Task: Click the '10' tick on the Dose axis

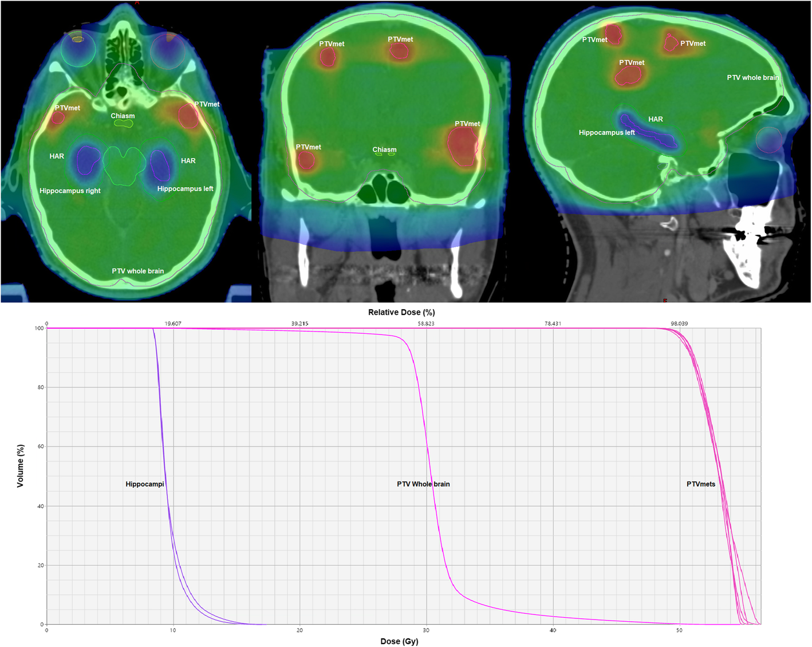Action: click(x=173, y=630)
